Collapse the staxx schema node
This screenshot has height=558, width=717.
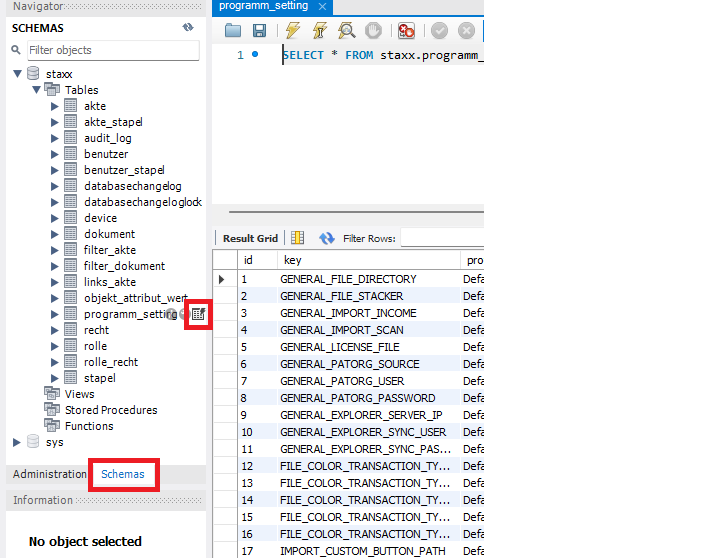[x=17, y=74]
